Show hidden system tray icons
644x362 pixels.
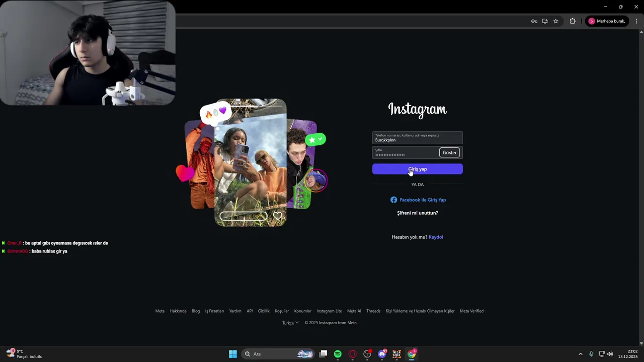pos(580,354)
